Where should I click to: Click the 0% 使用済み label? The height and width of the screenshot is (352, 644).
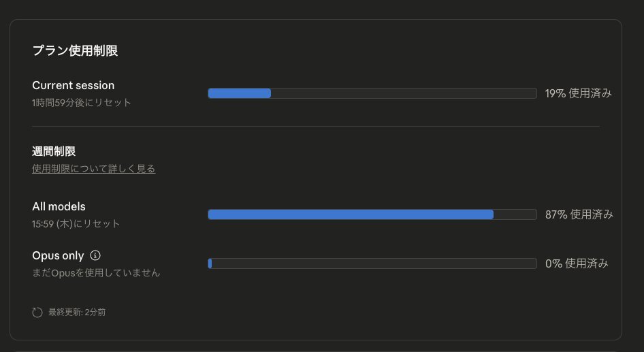(x=576, y=263)
